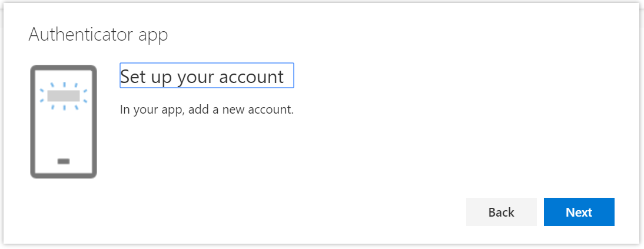This screenshot has height=249, width=644.
Task: Click the phone graphic's home button
Action: pyautogui.click(x=64, y=161)
